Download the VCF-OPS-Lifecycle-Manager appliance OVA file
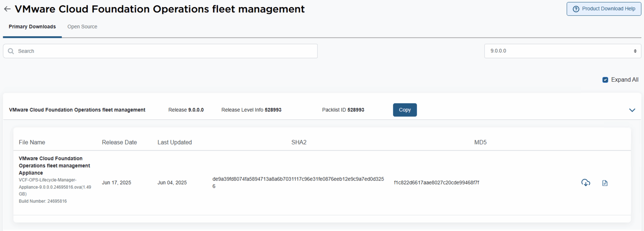644x231 pixels. [586, 183]
